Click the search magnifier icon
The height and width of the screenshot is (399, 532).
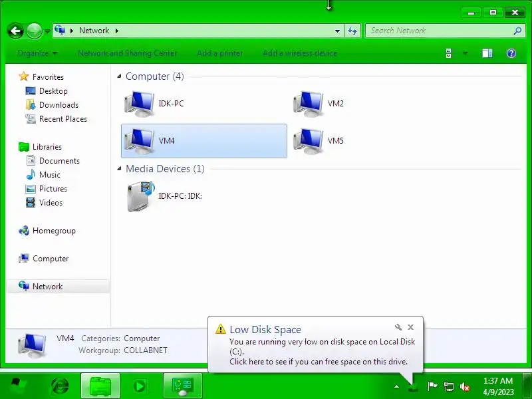[x=517, y=31]
